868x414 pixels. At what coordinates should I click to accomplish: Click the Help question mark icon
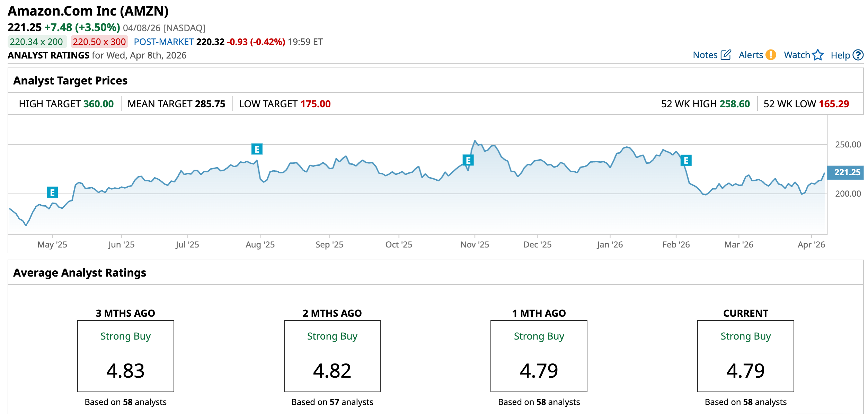pyautogui.click(x=858, y=55)
